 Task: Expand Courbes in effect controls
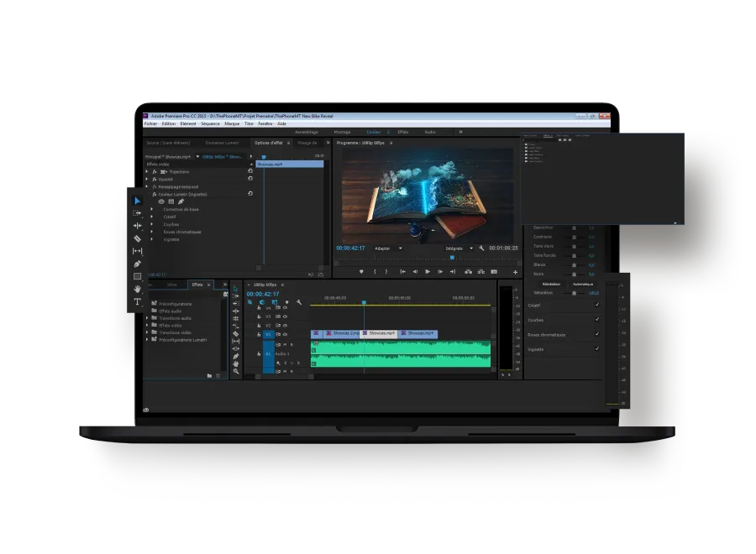tap(152, 224)
